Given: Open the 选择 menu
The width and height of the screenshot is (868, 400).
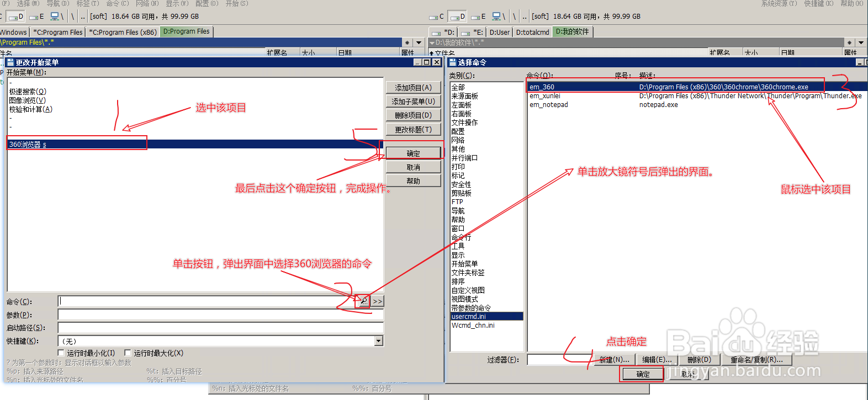Looking at the screenshot, I should [x=28, y=3].
